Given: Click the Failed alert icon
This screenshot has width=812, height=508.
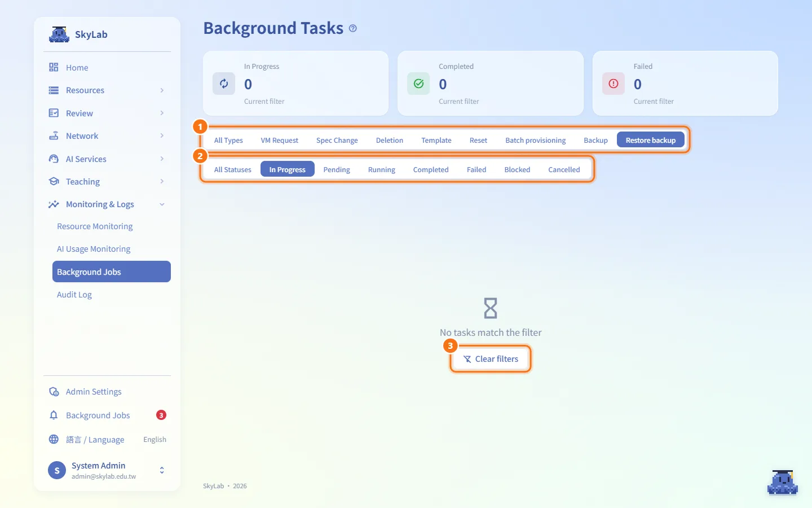Looking at the screenshot, I should (x=614, y=84).
